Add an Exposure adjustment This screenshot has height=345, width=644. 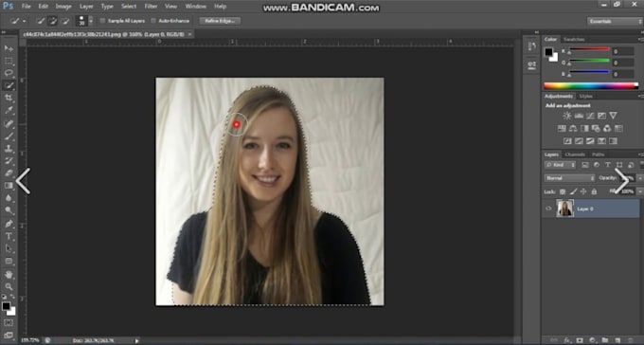[x=601, y=116]
